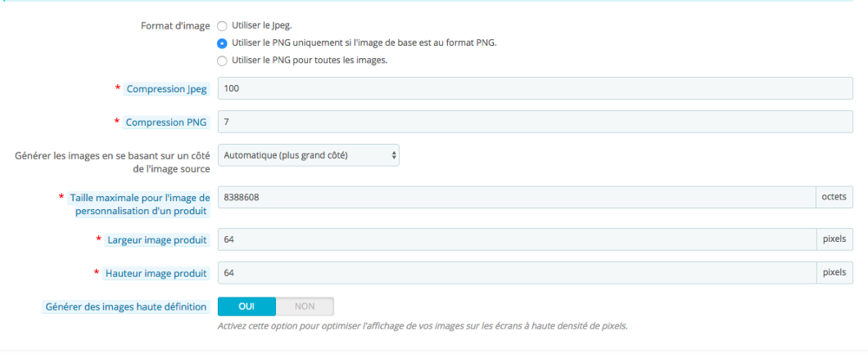Viewport: 868px width, 353px height.
Task: Click the "Compression Jpeg" label
Action: (166, 89)
